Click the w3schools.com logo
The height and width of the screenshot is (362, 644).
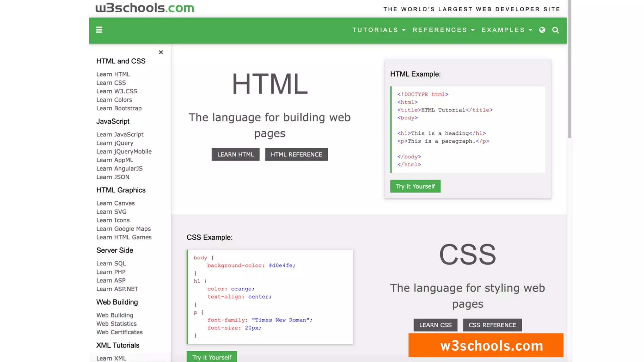pos(145,8)
